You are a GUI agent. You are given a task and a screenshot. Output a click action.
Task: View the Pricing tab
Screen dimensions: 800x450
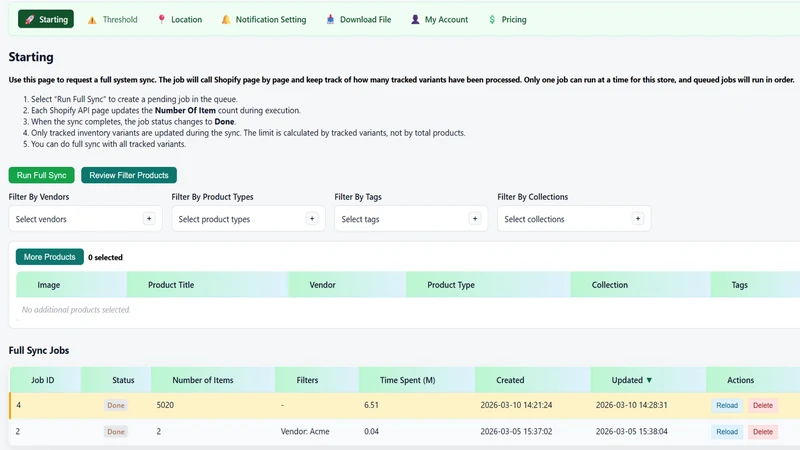[x=508, y=19]
